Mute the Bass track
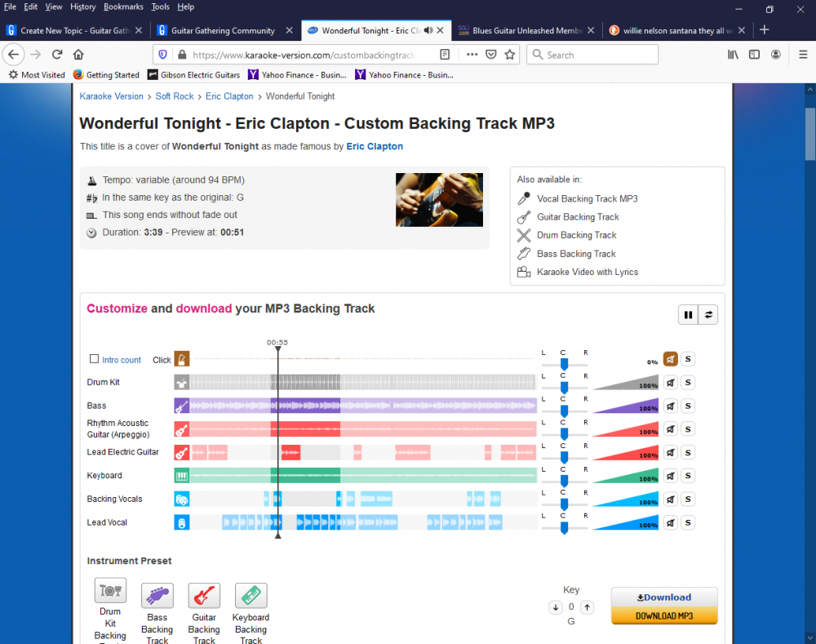816x644 pixels. pos(670,406)
